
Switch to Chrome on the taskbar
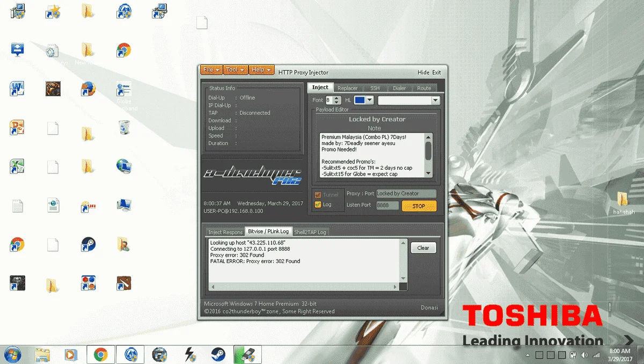[x=100, y=354]
